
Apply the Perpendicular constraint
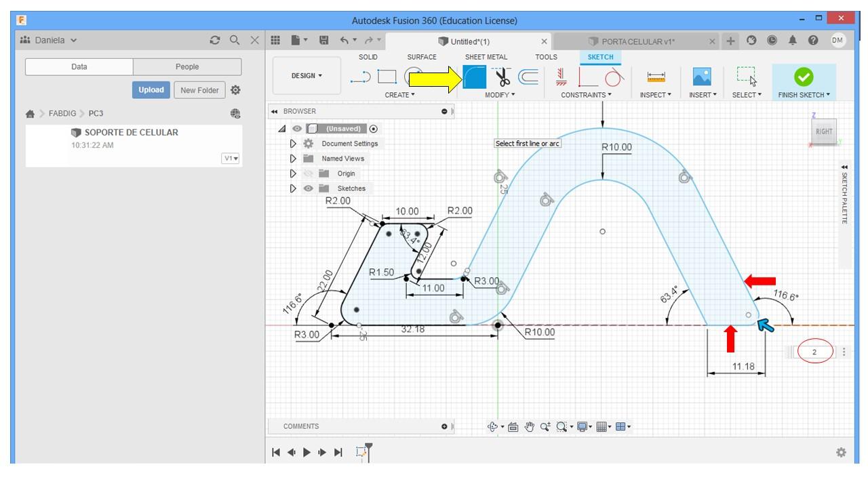(x=587, y=77)
